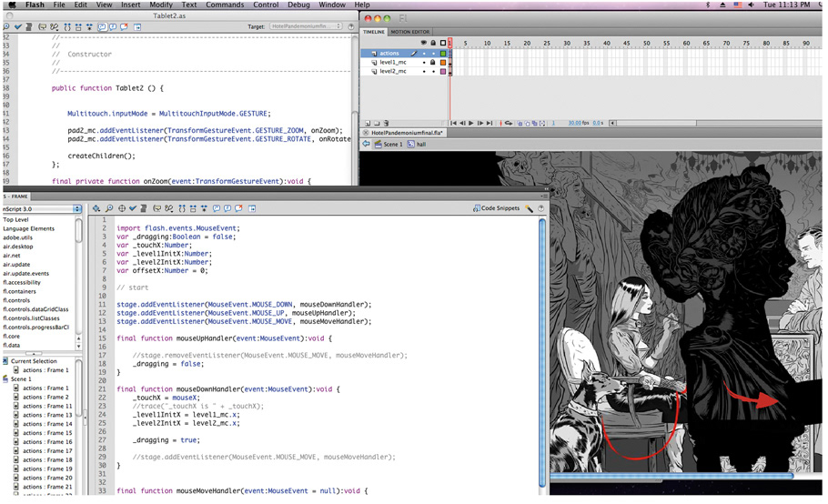
Task: Go to last frame of timeline
Action: [x=489, y=123]
